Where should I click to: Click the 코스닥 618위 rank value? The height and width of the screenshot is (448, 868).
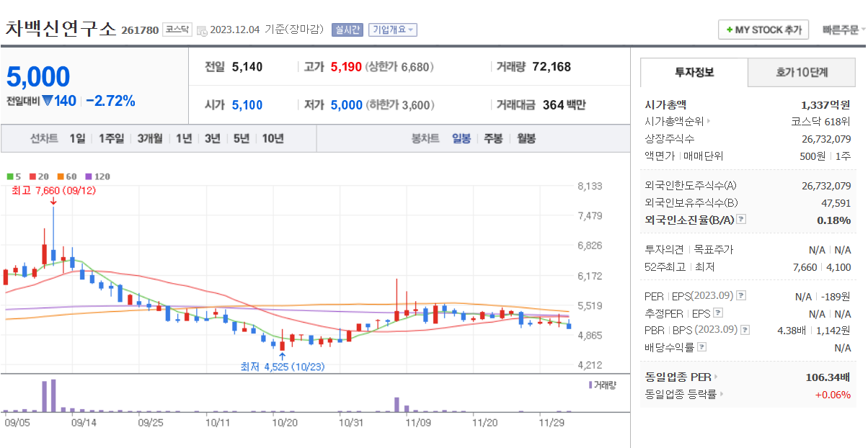[821, 122]
